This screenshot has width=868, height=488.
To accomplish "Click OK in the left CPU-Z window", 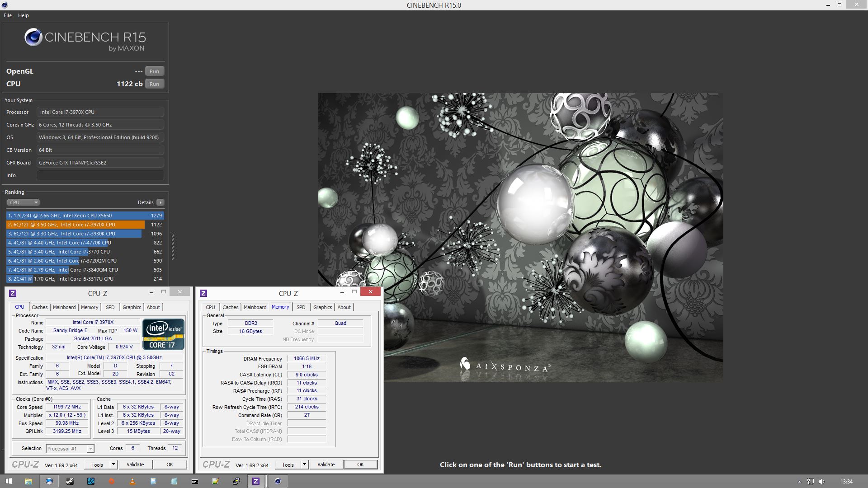I will pos(170,465).
